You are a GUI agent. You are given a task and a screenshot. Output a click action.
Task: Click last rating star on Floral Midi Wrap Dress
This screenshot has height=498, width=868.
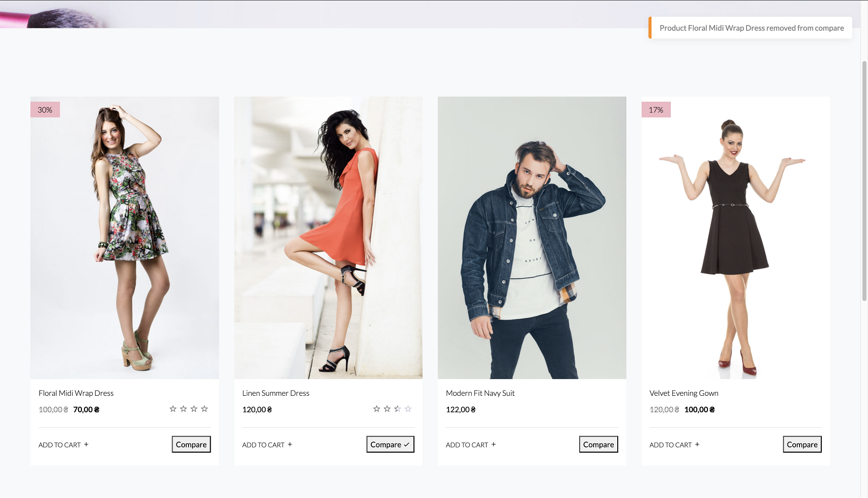click(204, 409)
